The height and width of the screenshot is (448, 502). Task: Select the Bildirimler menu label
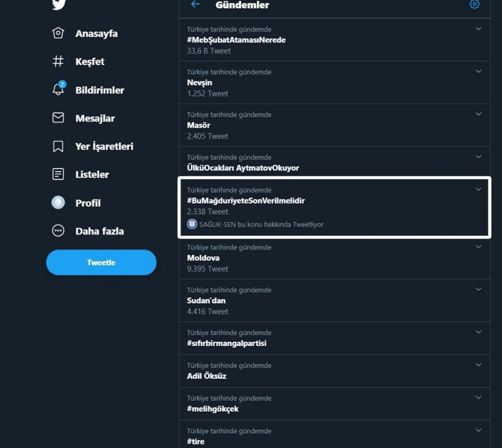[100, 90]
